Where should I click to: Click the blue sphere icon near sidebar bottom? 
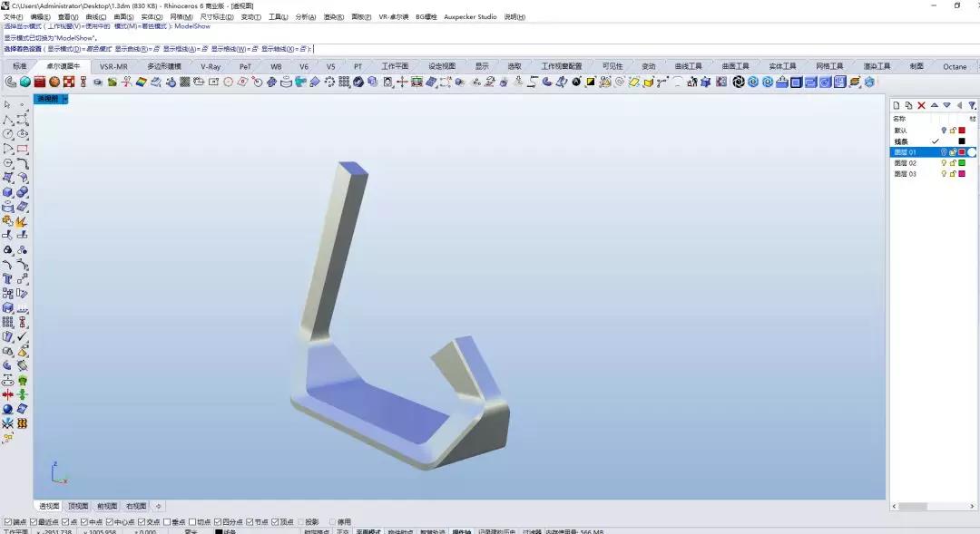pos(7,409)
